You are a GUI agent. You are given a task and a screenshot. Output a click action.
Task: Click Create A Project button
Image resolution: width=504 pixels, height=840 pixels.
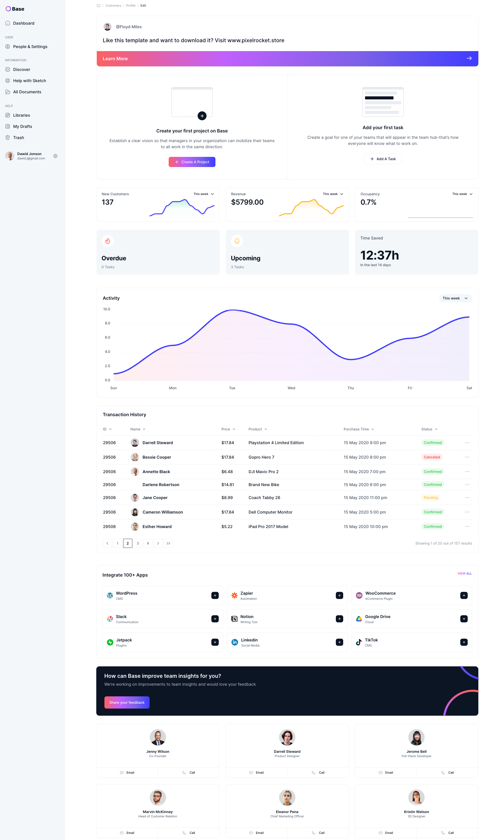tap(191, 162)
